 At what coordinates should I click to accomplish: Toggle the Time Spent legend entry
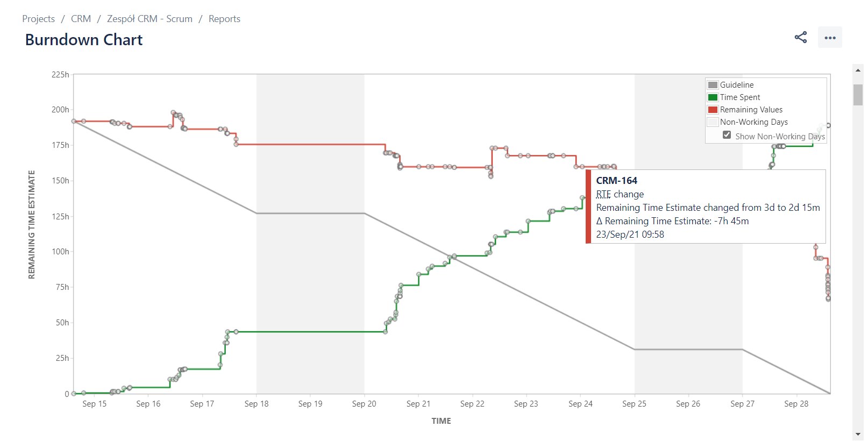click(740, 97)
